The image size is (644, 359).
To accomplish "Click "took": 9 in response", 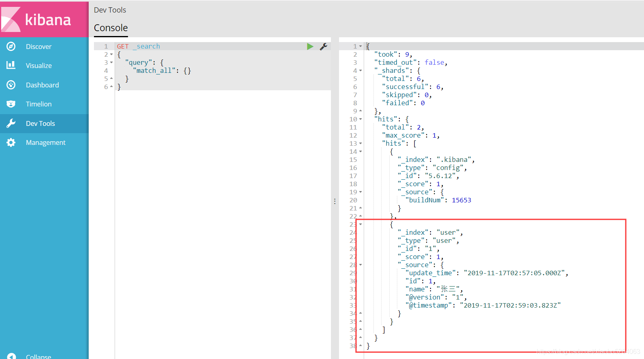I will pos(393,54).
